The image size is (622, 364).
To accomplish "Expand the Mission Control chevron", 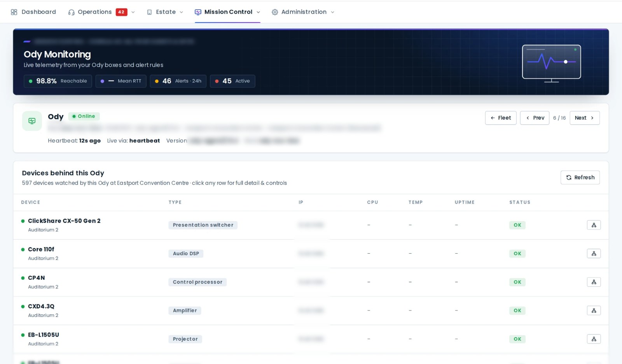I will coord(258,12).
